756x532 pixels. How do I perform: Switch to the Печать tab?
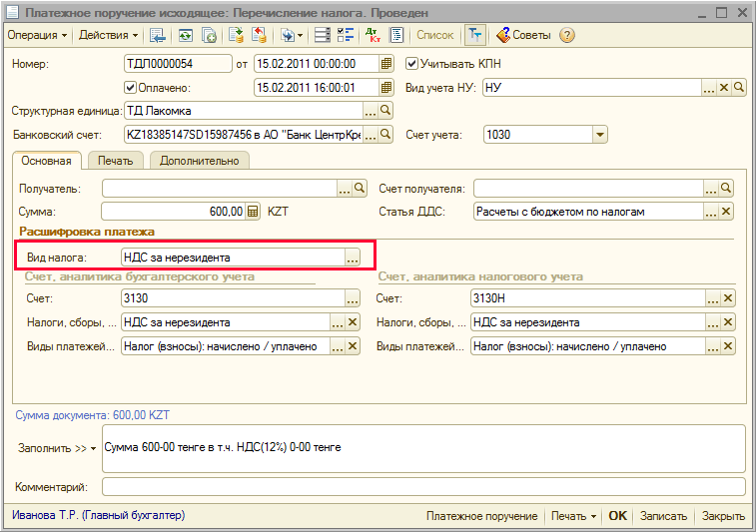coord(116,161)
